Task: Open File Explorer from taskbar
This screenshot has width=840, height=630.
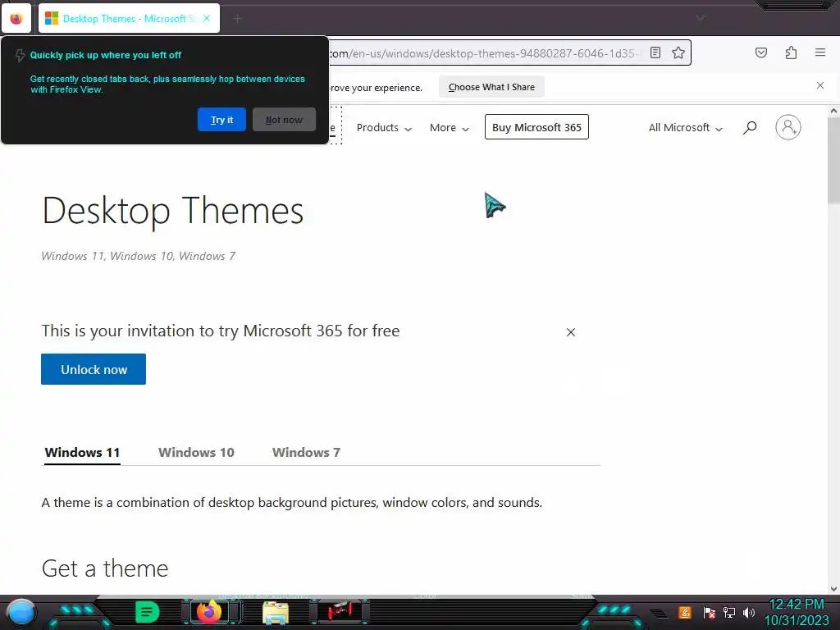Action: pyautogui.click(x=276, y=612)
